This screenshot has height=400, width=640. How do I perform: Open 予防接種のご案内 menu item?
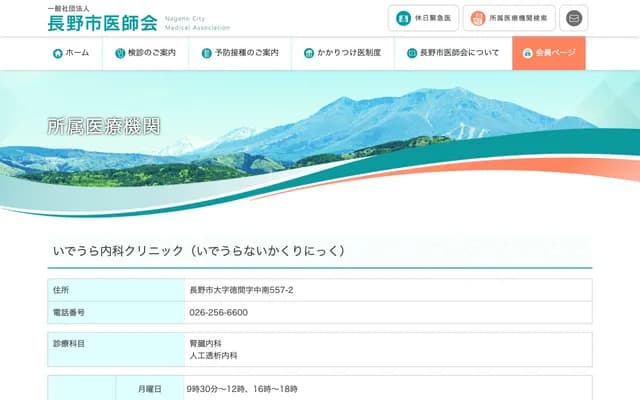240,53
